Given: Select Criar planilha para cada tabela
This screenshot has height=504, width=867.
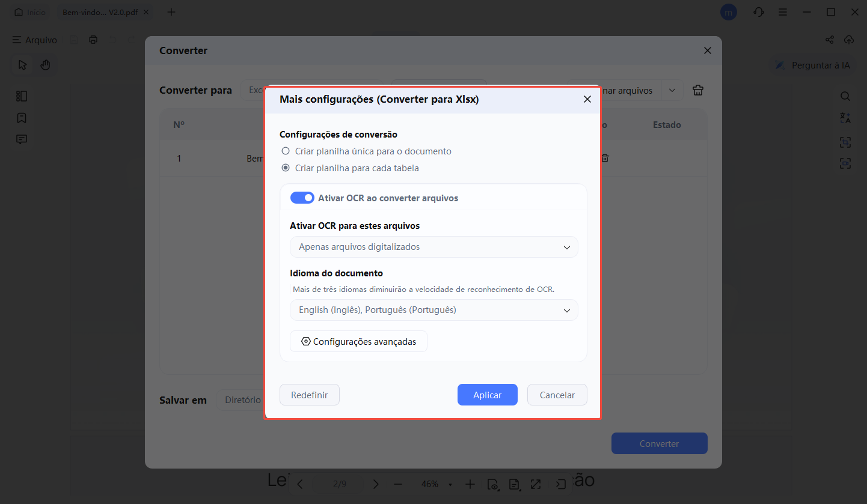Looking at the screenshot, I should pos(286,168).
